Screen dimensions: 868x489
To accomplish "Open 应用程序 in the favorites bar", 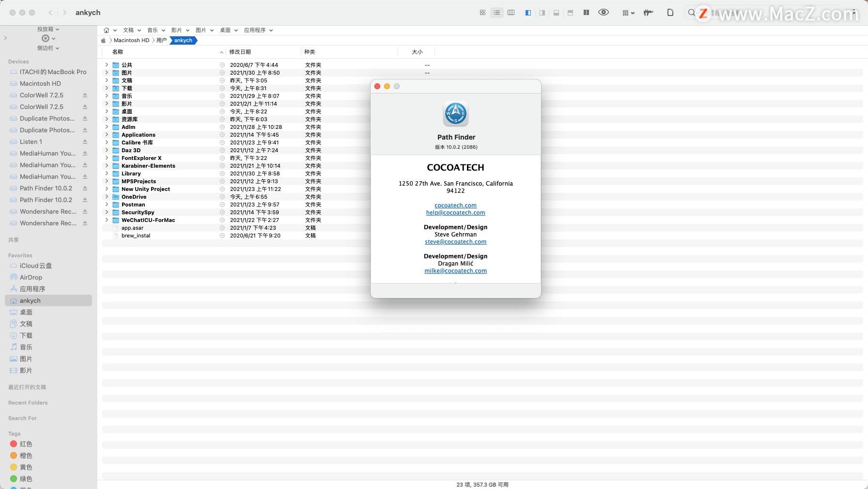I will tap(255, 30).
